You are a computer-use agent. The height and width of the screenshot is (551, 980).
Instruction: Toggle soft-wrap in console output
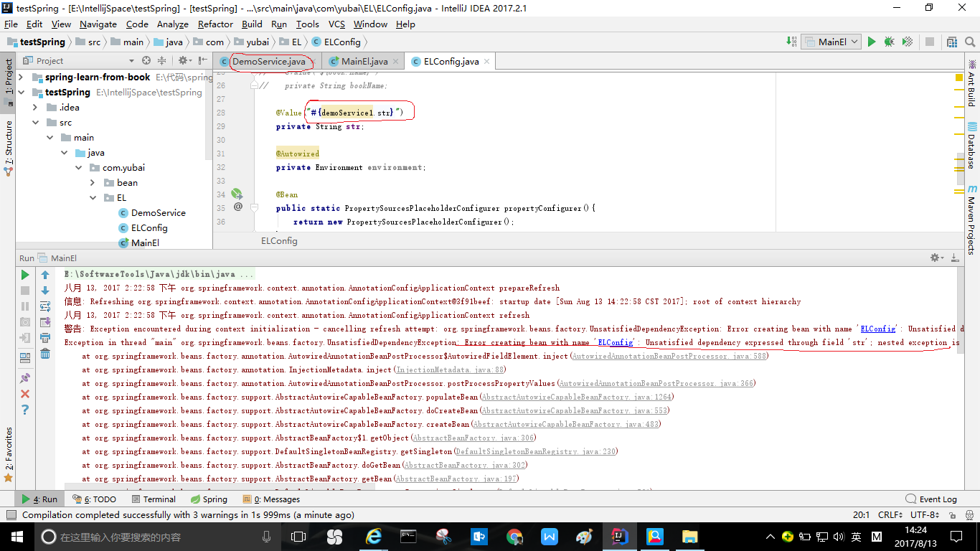click(x=45, y=306)
